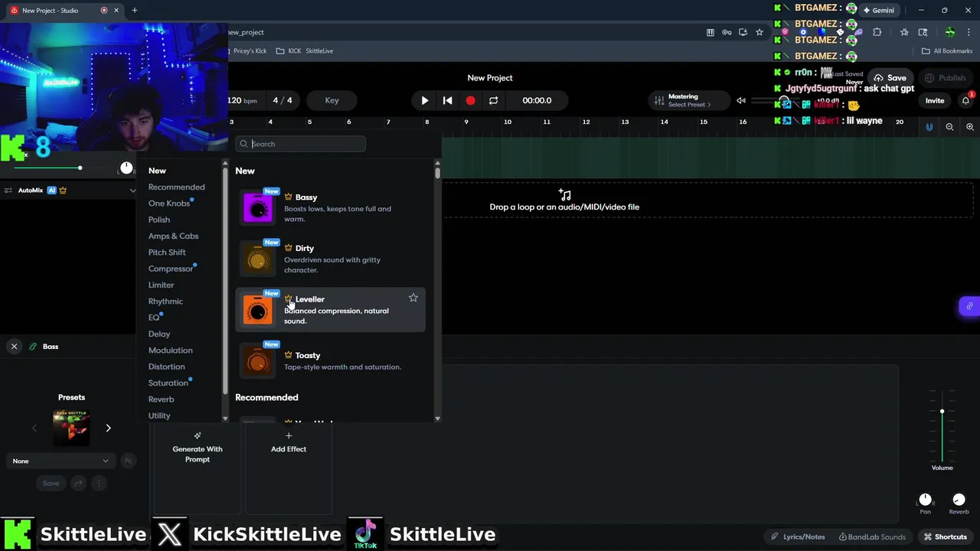Click the Bass instrument leaf icon
980x551 pixels.
click(x=33, y=347)
